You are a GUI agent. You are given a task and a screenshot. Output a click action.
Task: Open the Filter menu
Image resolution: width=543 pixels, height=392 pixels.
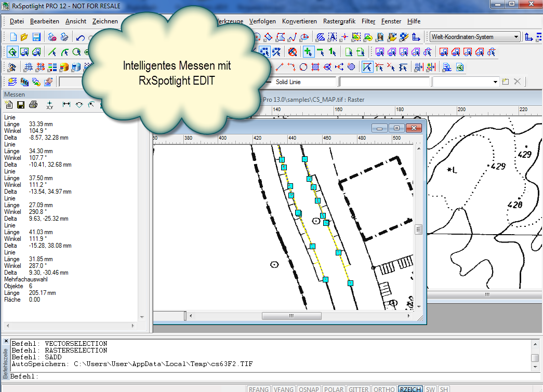tap(368, 21)
